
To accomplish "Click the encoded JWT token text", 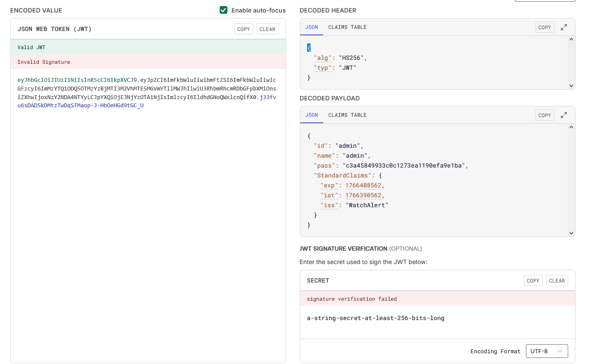I will [146, 93].
